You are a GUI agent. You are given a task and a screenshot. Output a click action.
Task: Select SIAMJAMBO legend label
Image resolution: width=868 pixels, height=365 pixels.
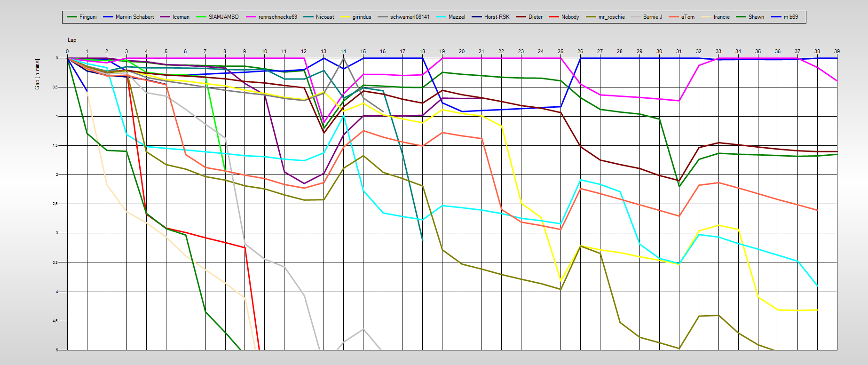coord(223,17)
